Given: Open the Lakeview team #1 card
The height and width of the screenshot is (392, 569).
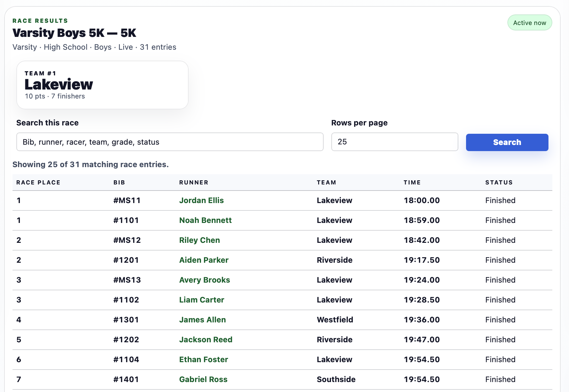Looking at the screenshot, I should click(x=102, y=85).
